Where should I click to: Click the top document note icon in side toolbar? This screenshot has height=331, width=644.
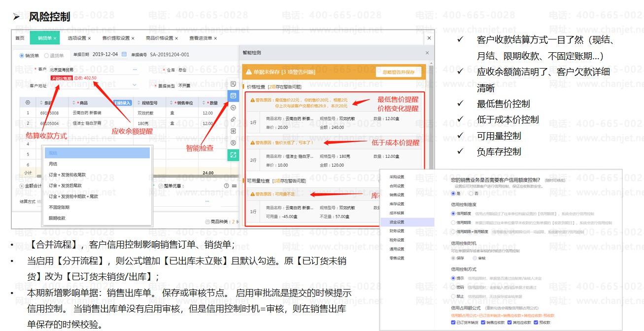tap(233, 84)
